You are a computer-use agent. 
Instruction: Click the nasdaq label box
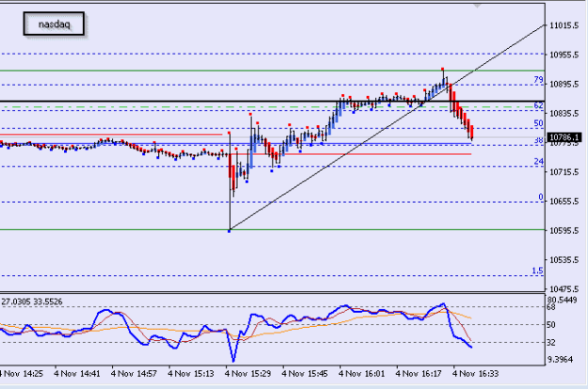[x=54, y=24]
